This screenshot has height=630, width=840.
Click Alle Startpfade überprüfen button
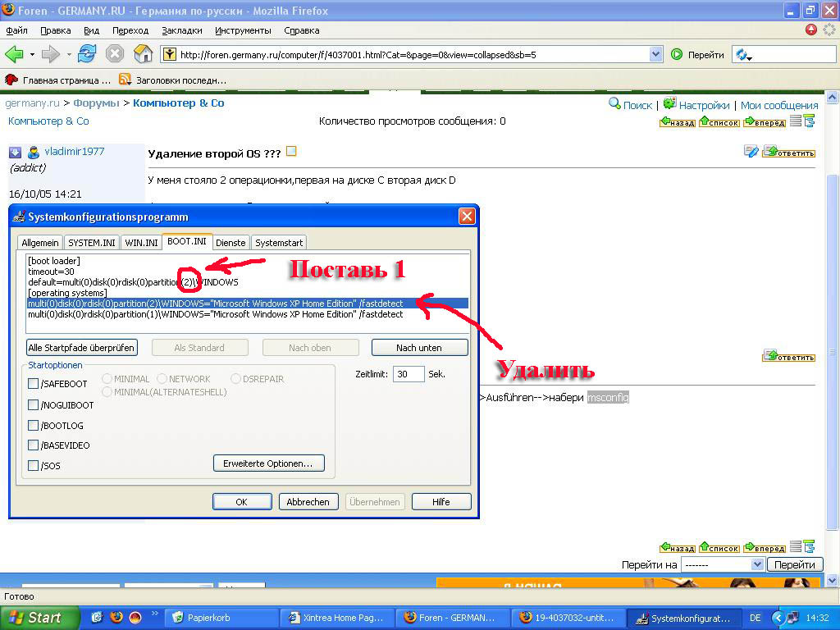tap(81, 348)
